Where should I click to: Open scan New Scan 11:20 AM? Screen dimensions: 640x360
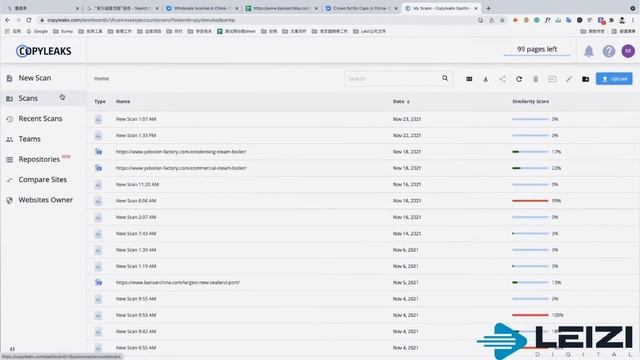pyautogui.click(x=137, y=184)
